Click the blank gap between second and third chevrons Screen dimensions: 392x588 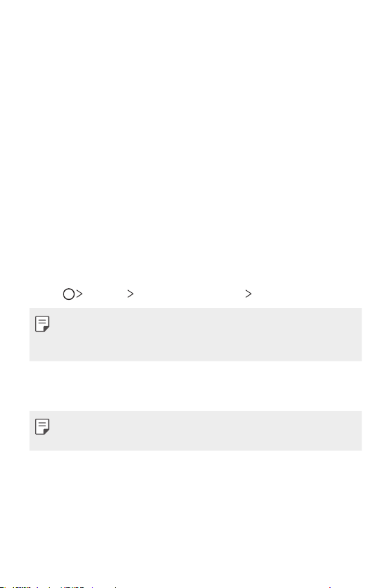point(190,294)
